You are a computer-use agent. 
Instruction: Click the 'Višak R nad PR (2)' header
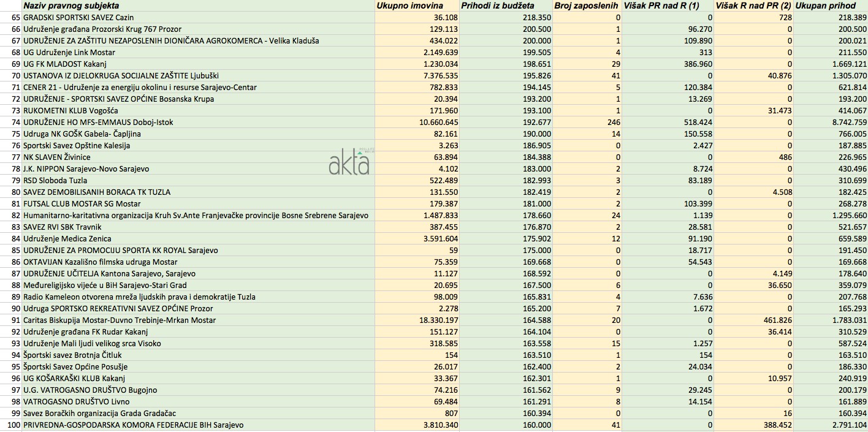pyautogui.click(x=753, y=6)
